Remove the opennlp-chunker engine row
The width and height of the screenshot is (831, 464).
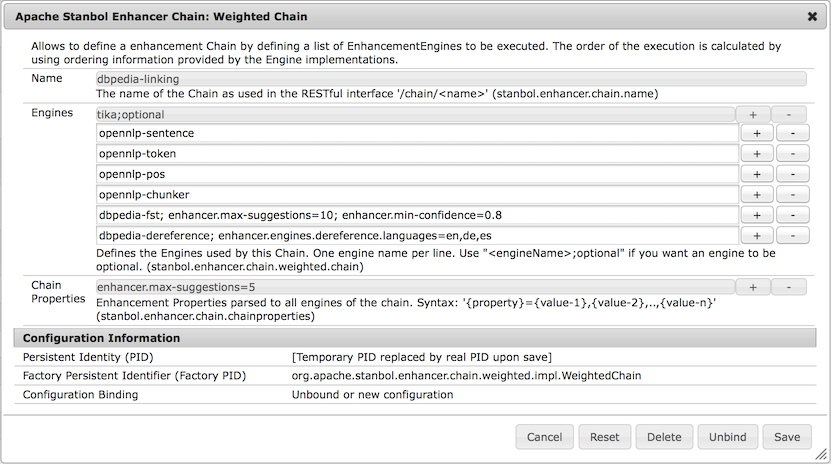[792, 195]
